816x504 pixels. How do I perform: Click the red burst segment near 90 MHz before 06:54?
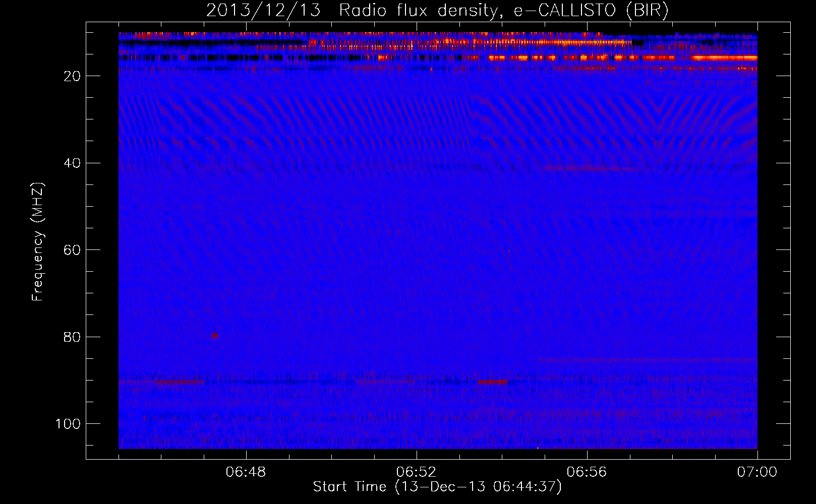coord(493,382)
